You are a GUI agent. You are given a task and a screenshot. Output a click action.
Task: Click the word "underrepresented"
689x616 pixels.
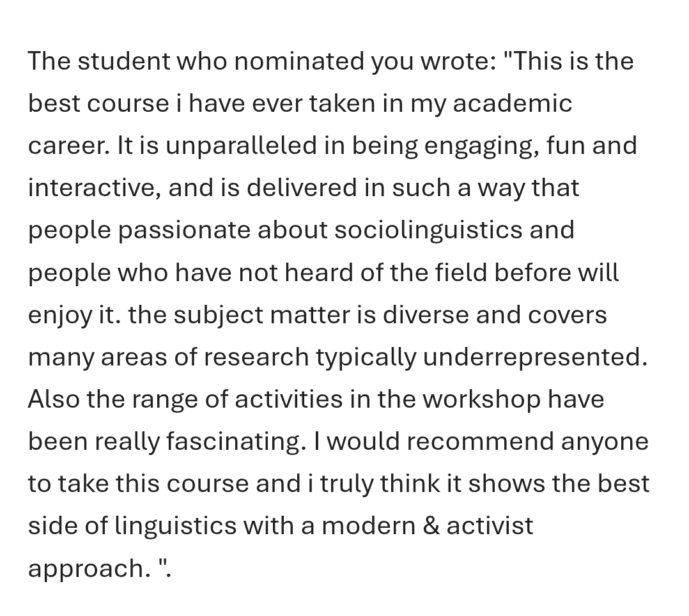click(534, 357)
